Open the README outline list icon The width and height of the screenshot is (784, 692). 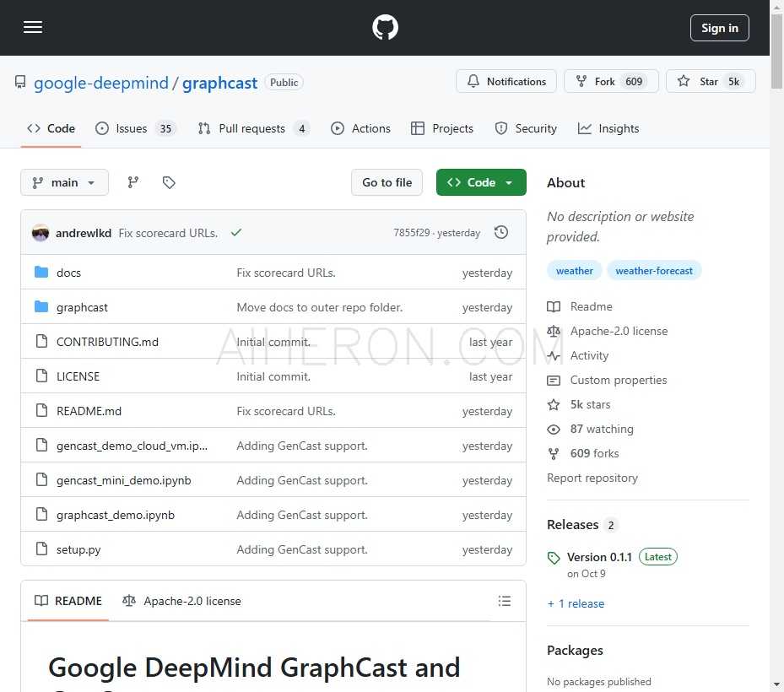point(505,601)
